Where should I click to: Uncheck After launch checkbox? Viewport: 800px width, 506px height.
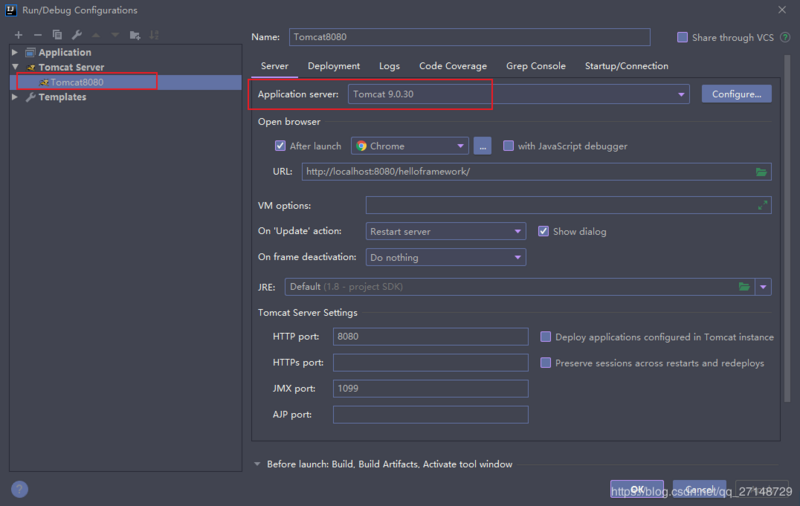pos(280,146)
